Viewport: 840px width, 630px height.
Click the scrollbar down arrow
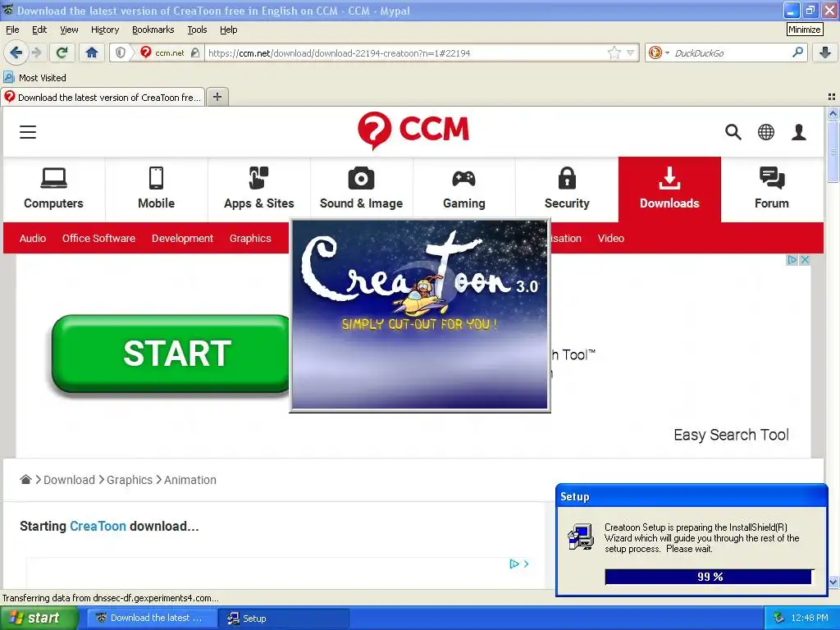pos(833,582)
